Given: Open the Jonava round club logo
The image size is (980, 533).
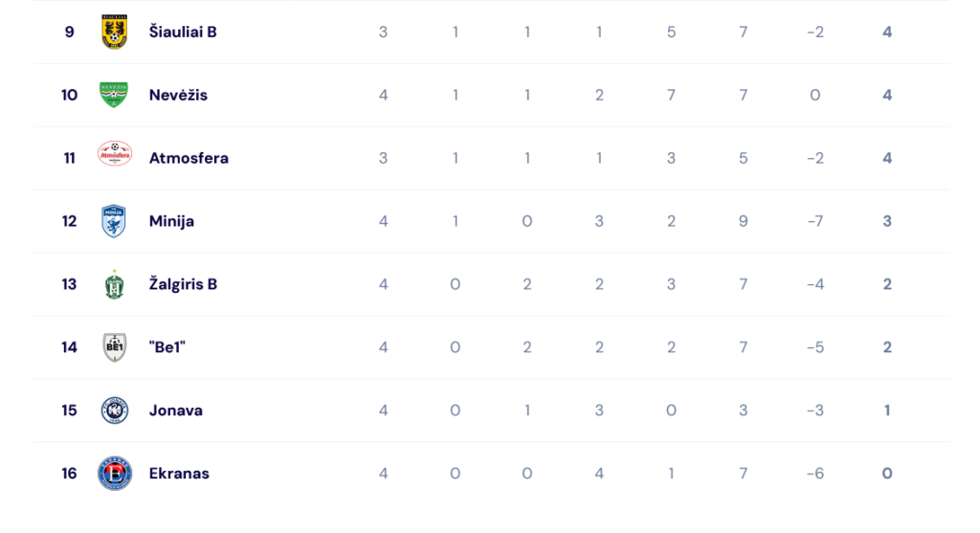Looking at the screenshot, I should pyautogui.click(x=115, y=411).
